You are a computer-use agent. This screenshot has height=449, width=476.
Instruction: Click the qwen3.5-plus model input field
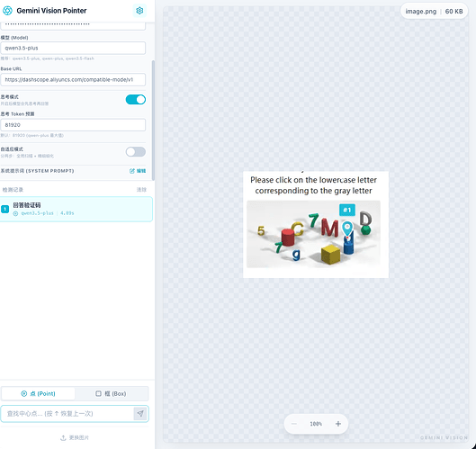click(73, 48)
